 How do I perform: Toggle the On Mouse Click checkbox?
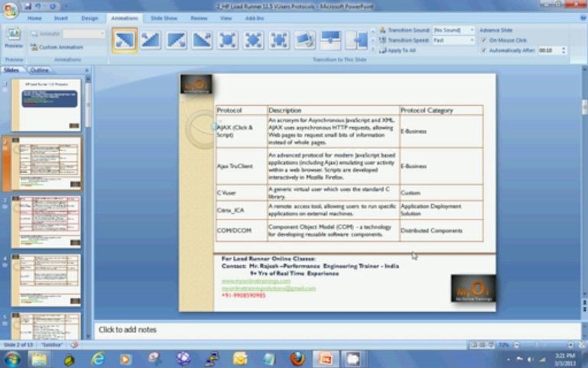(x=484, y=40)
